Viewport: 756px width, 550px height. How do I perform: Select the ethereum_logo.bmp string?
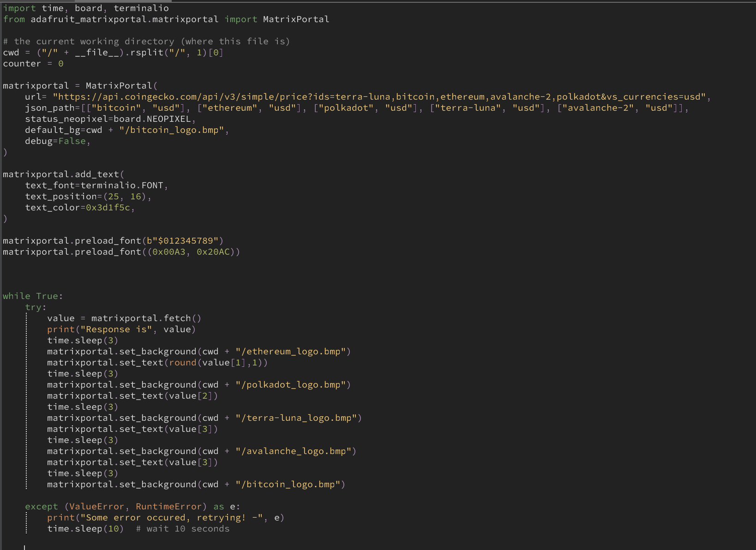click(x=293, y=351)
